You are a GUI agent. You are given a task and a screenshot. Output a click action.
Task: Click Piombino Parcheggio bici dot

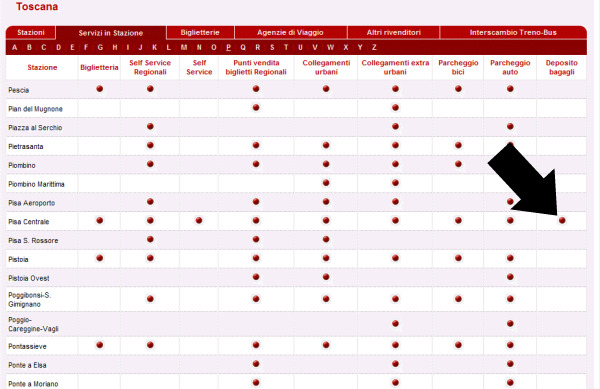point(458,164)
